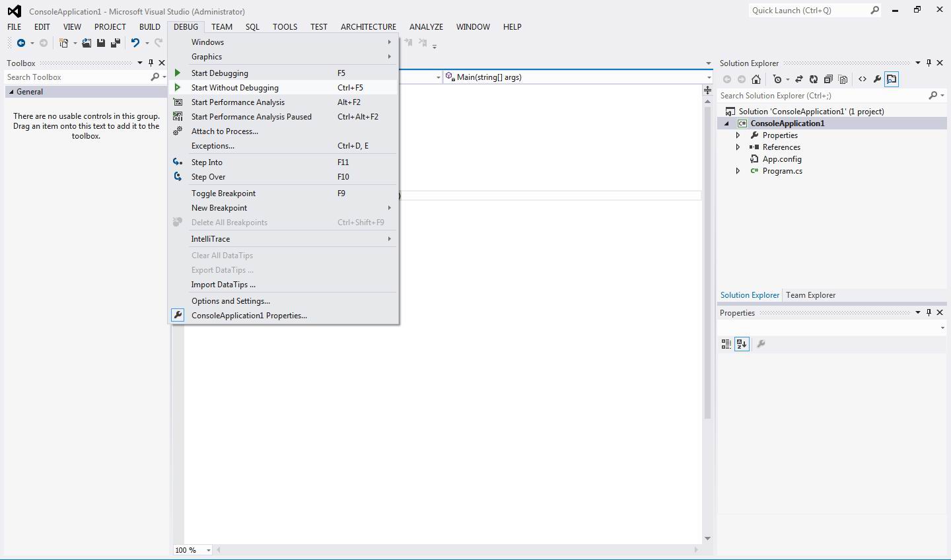The height and width of the screenshot is (560, 951).
Task: Select Start Without Debugging menu item
Action: click(x=235, y=88)
